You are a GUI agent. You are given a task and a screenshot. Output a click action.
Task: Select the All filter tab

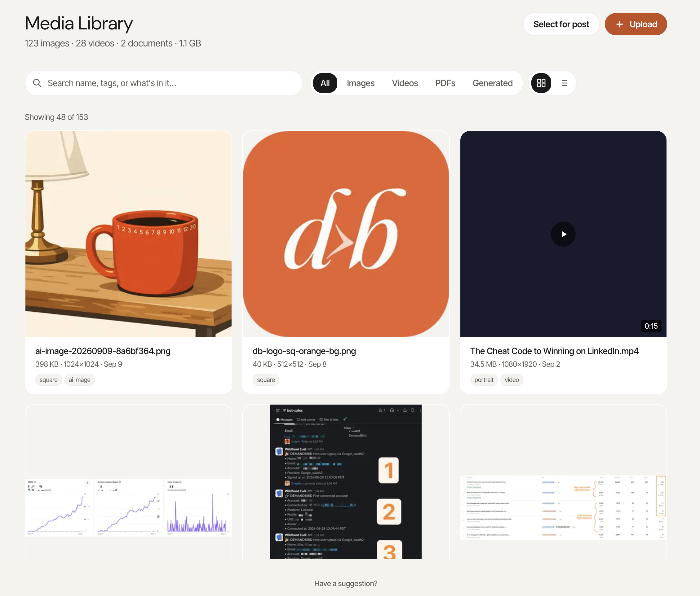click(325, 83)
